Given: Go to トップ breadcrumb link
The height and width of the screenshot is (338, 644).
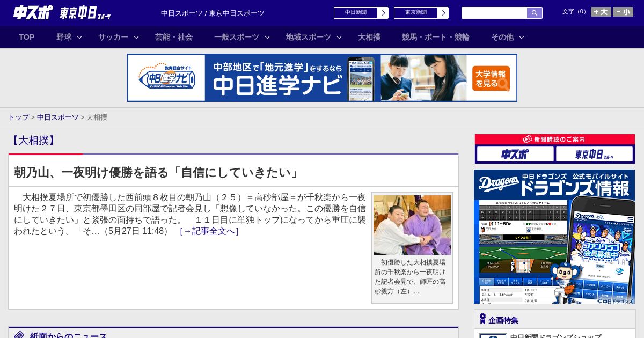Looking at the screenshot, I should click(18, 117).
